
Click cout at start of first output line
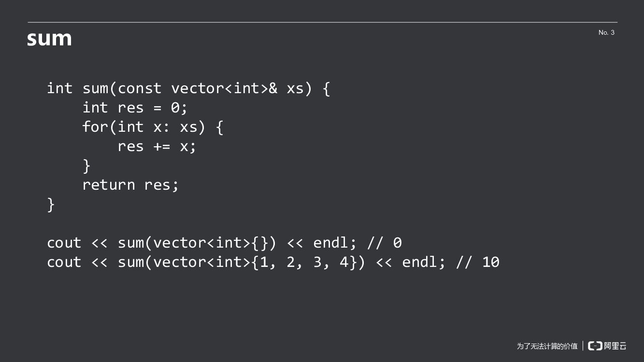coord(64,243)
